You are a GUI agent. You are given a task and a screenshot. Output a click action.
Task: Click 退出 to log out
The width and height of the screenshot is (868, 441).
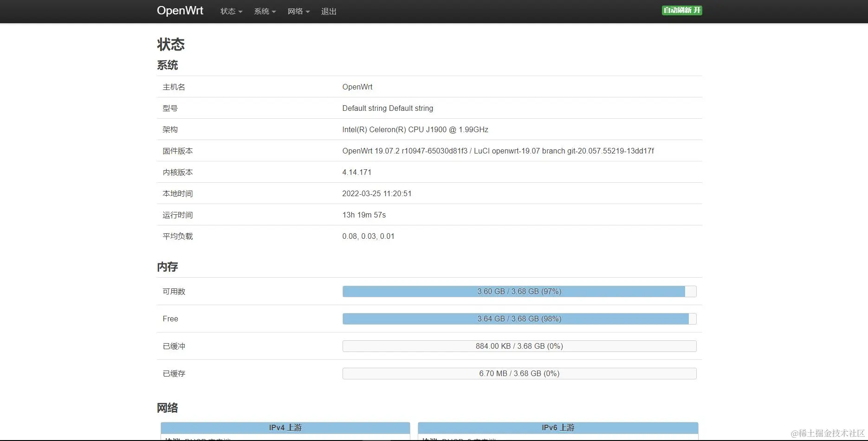tap(329, 11)
